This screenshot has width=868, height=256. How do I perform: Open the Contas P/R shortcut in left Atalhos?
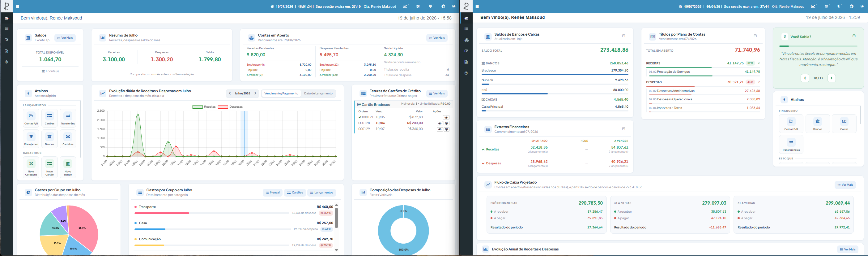(31, 118)
